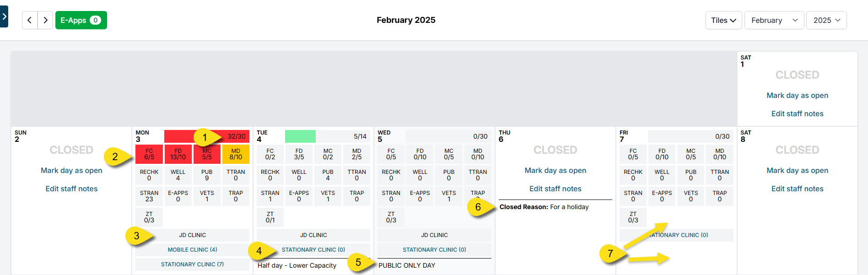Select Monday's red FC 6/5 tile

pyautogui.click(x=149, y=154)
